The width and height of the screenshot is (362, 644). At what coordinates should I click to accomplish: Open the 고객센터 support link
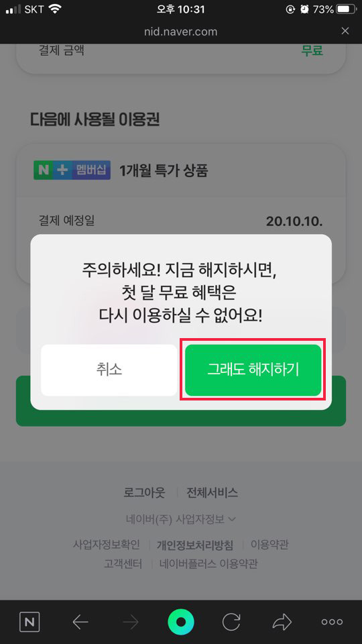(123, 564)
